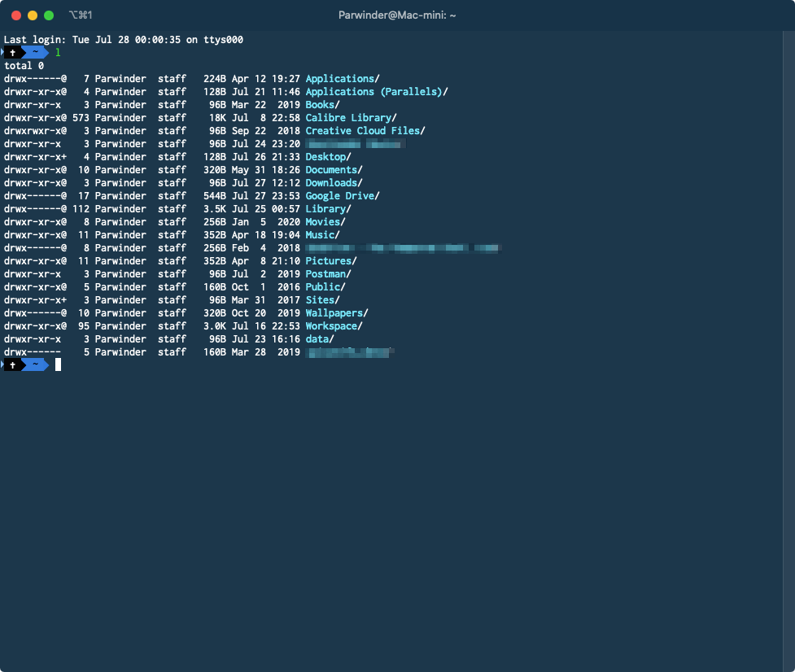795x672 pixels.
Task: Click the 'Last login: Tue Jul 28' line
Action: tap(123, 40)
